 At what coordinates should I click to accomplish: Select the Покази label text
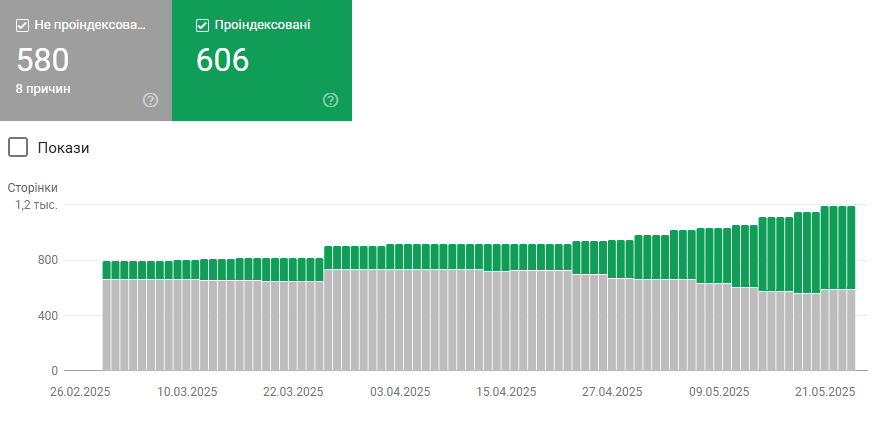click(x=64, y=148)
